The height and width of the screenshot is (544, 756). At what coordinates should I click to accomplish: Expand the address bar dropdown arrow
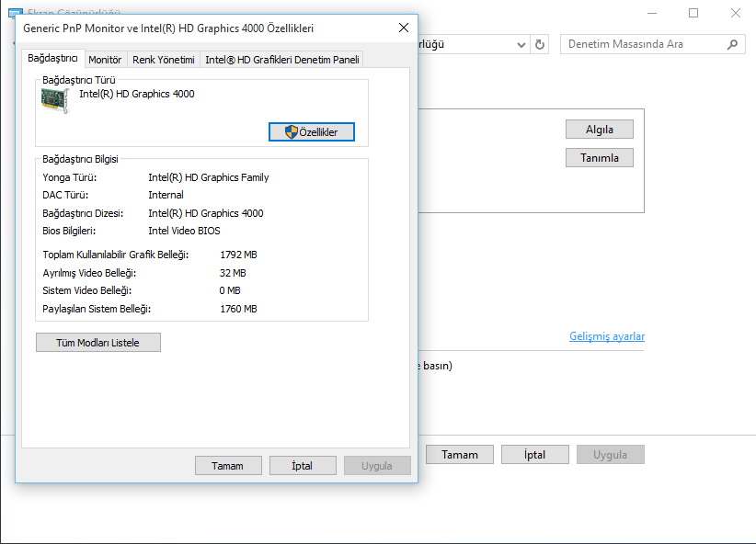click(521, 45)
